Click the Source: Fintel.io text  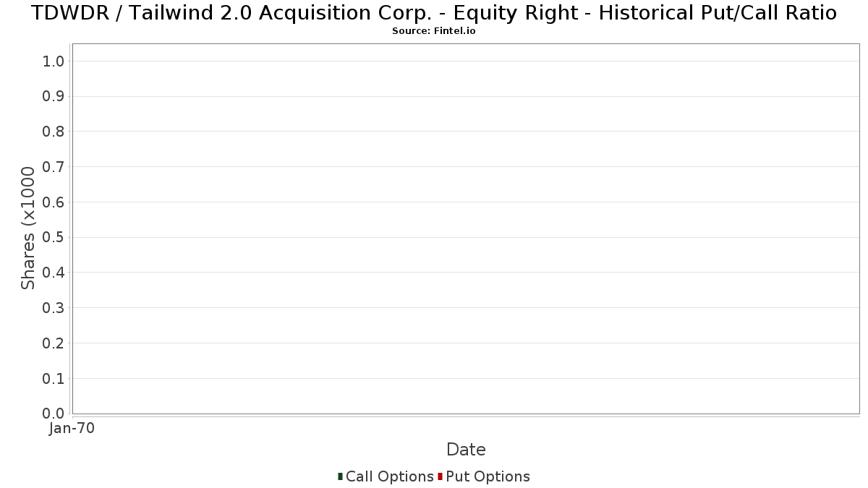433,31
